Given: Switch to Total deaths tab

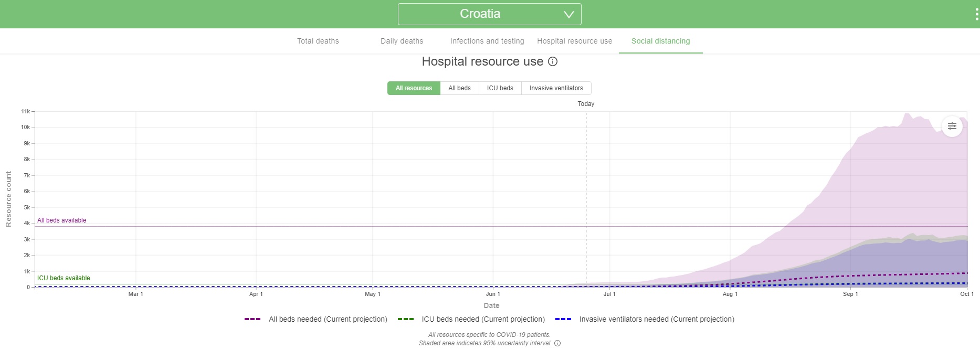Looking at the screenshot, I should (x=318, y=41).
